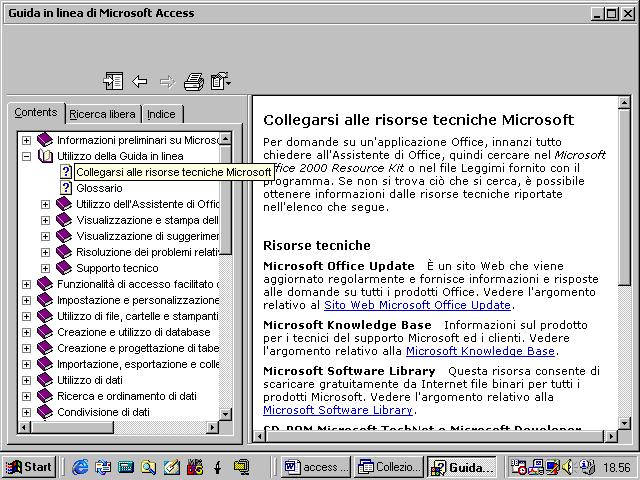640x480 pixels.
Task: Click purple book icon beside Condivisione di dati
Action: click(45, 412)
